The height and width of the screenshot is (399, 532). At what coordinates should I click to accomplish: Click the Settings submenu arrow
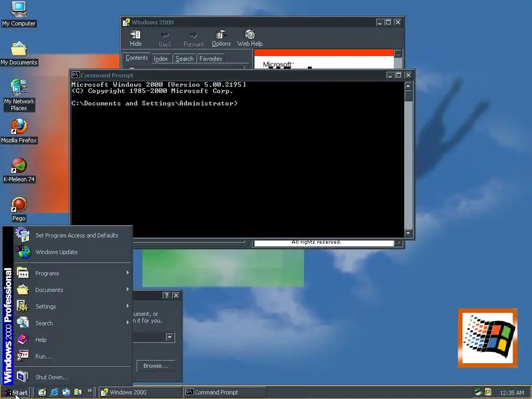click(x=128, y=305)
